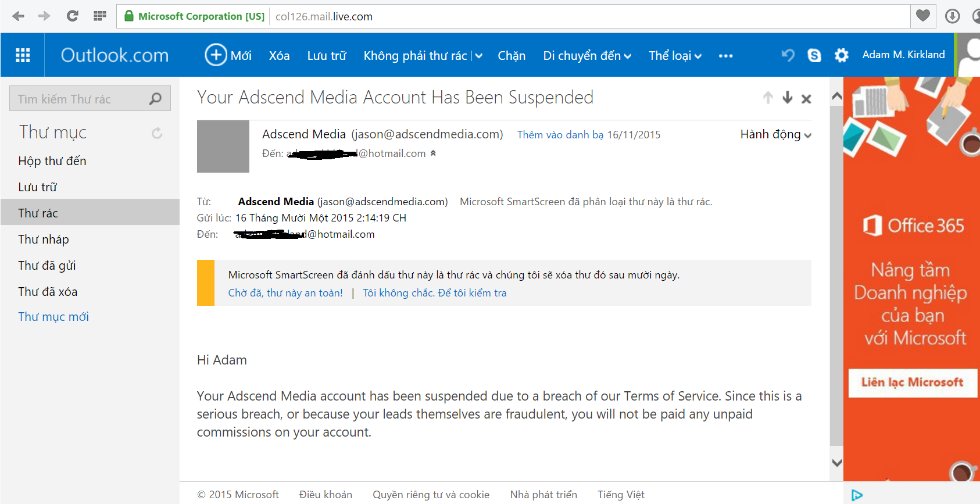Click the Skype chat icon
The width and height of the screenshot is (980, 504).
coord(814,55)
